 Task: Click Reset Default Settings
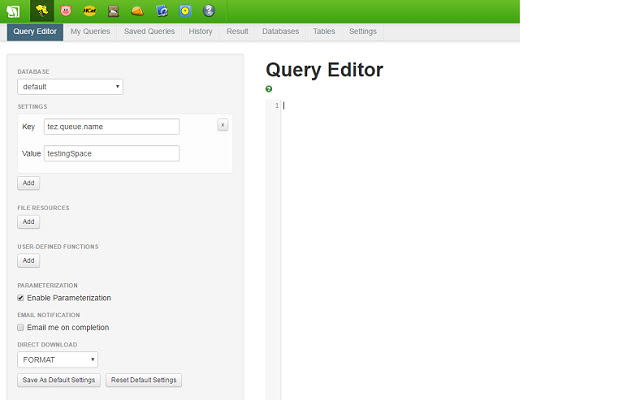pyautogui.click(x=144, y=380)
